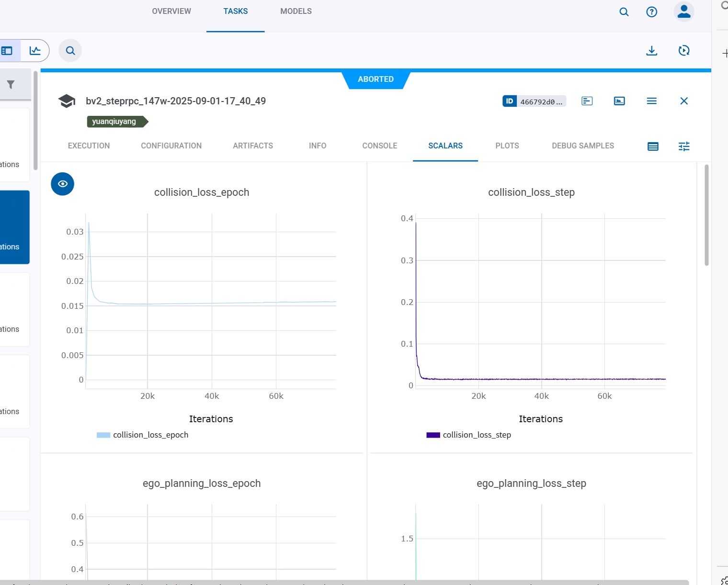Switch to the MODELS tab
Image resolution: width=728 pixels, height=585 pixels.
(x=296, y=11)
